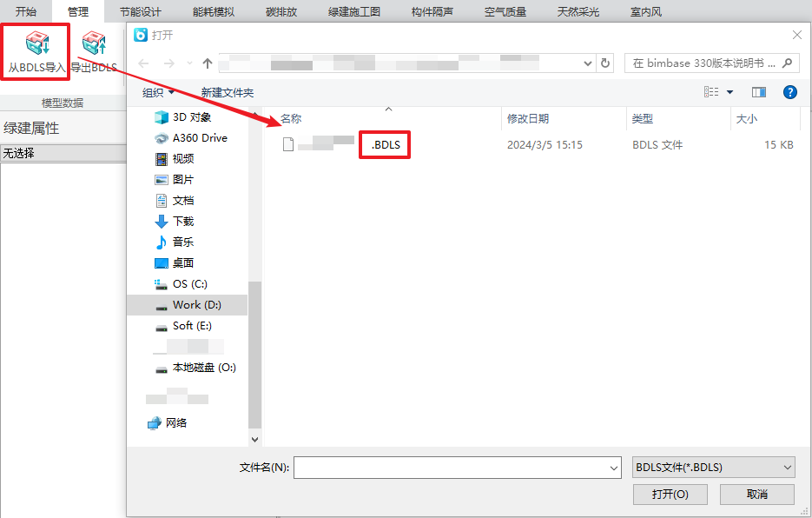Open the 图片 folder

click(183, 179)
